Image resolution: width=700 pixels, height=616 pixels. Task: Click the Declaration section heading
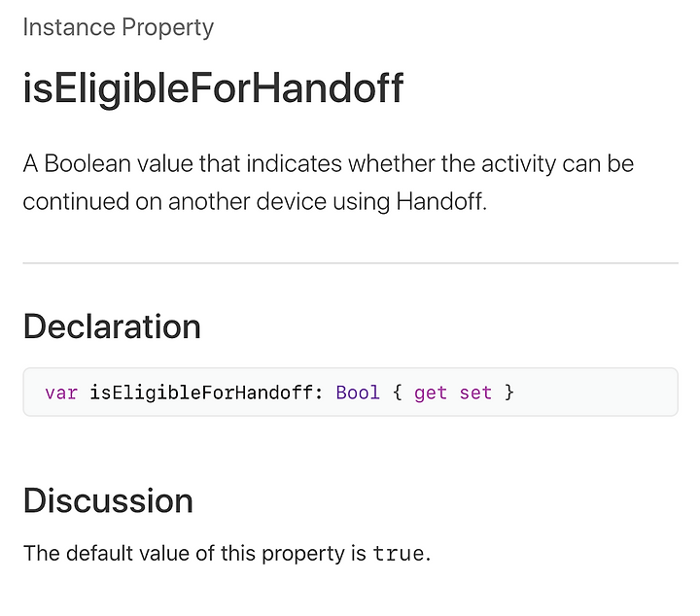click(112, 326)
